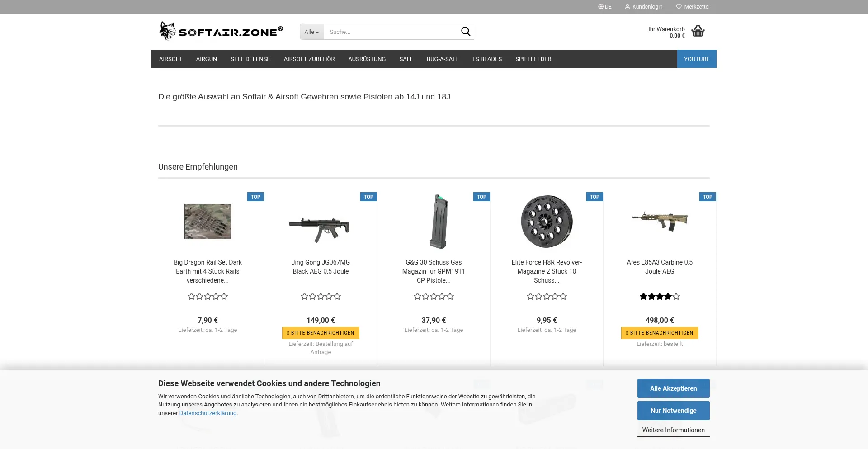Click Nur Notwendige button

(x=673, y=411)
